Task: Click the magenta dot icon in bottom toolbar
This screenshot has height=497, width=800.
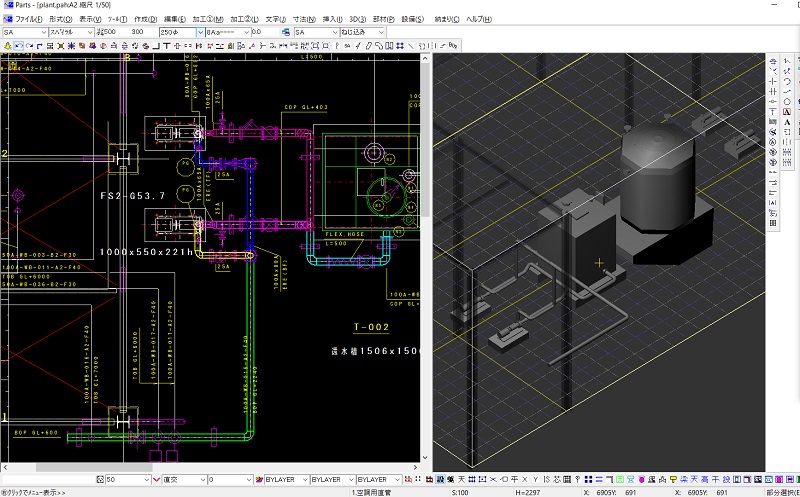Action: [641, 480]
